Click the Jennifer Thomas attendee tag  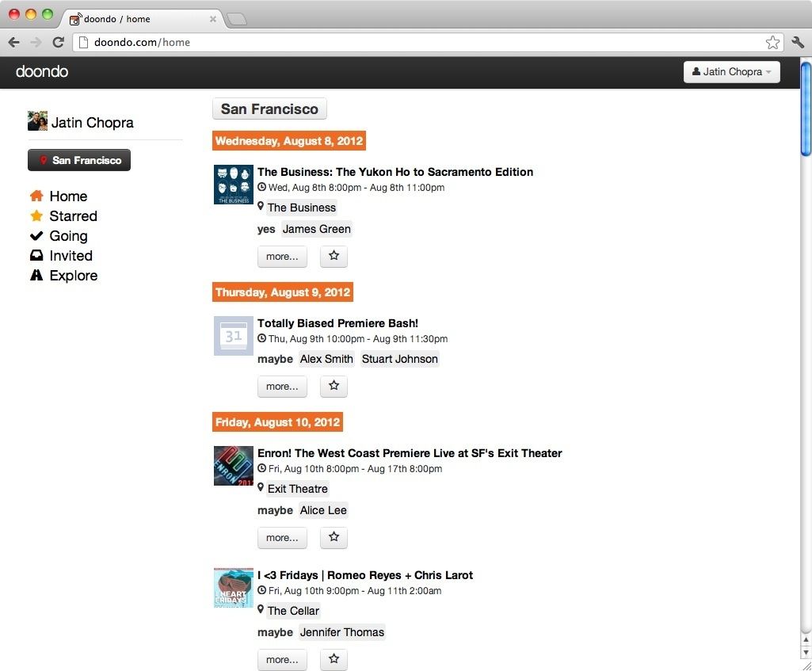[x=341, y=632]
